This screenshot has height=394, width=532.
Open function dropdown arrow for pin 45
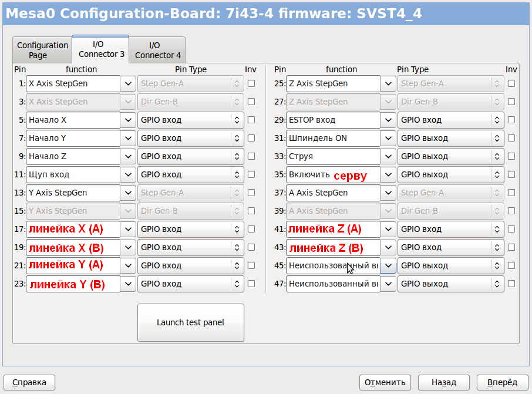coord(388,265)
